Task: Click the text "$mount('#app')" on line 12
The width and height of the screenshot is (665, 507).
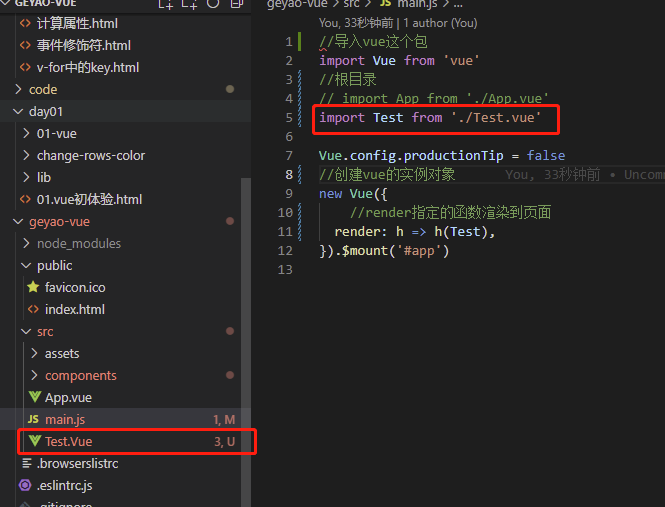Action: (x=395, y=251)
